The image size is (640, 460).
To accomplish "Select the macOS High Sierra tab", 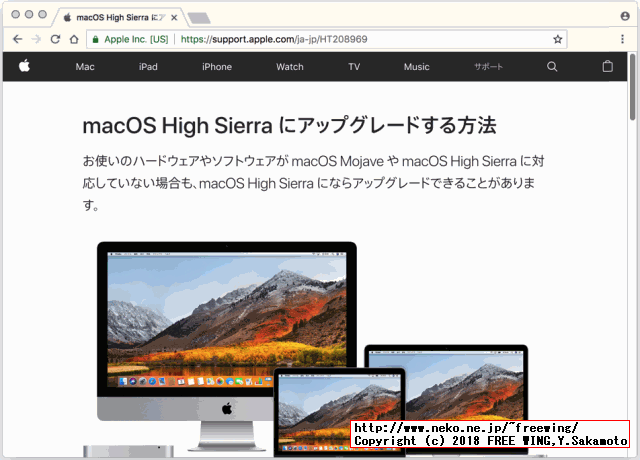I will [121, 18].
